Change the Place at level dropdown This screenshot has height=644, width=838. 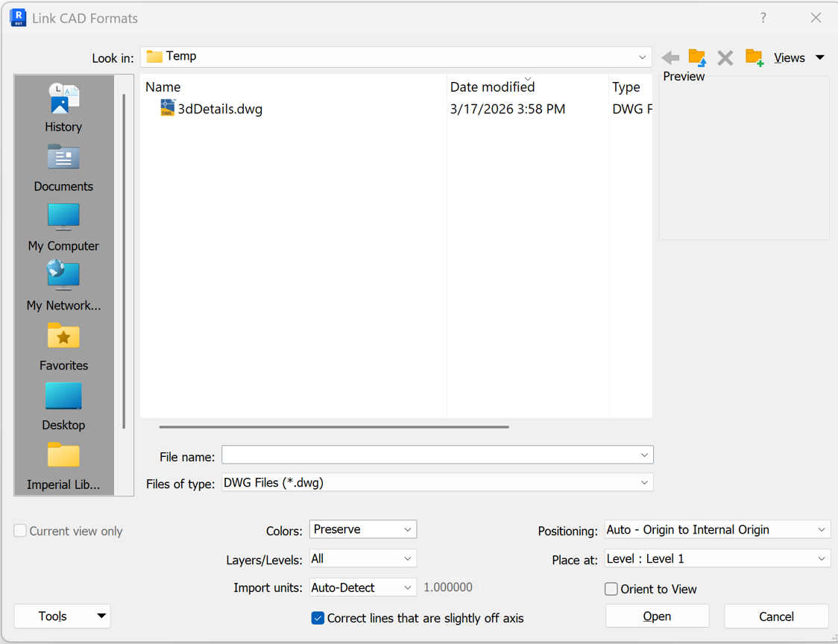point(718,558)
